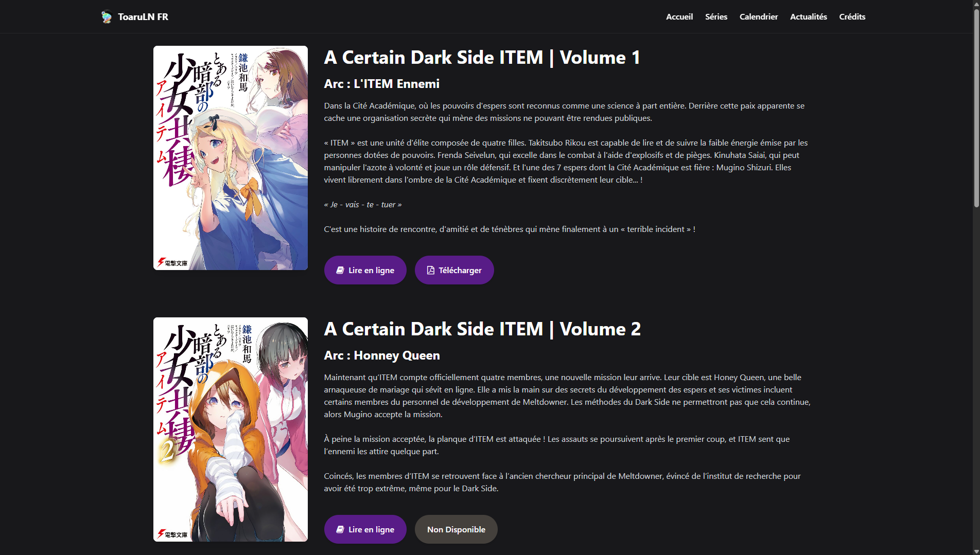Click the ToaruLN FR logo icon

point(107,17)
